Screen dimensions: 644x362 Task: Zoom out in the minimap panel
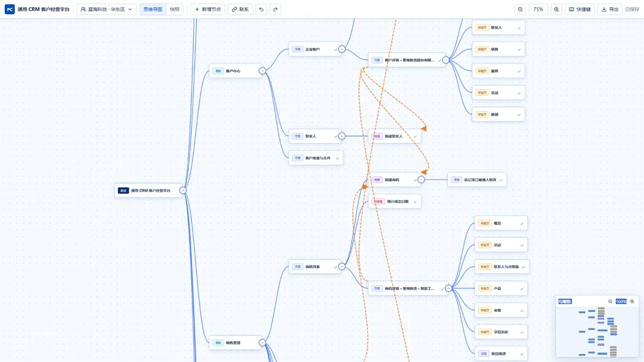pos(610,301)
